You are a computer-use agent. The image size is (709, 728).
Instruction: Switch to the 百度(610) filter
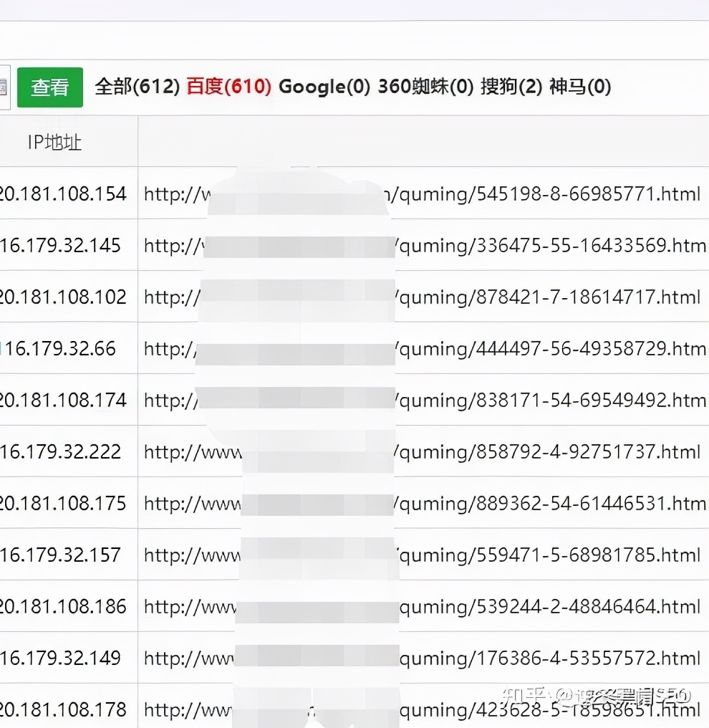228,86
